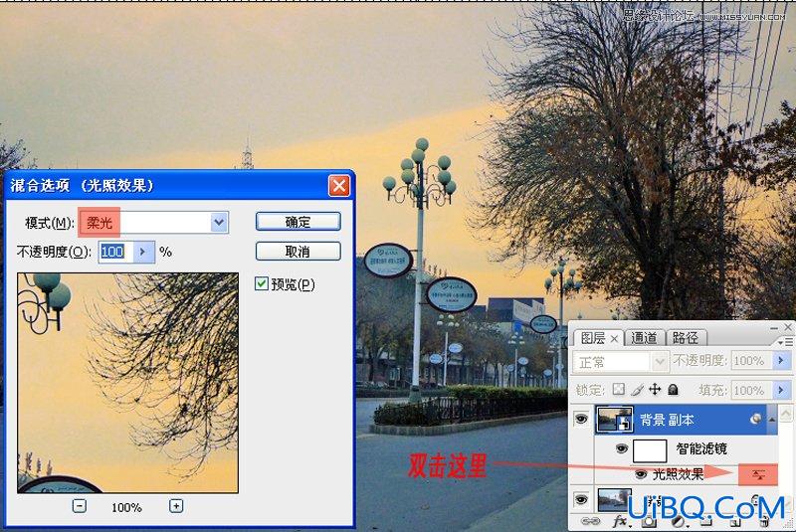796x532 pixels.
Task: Click the 光照效果 filter name
Action: click(678, 474)
